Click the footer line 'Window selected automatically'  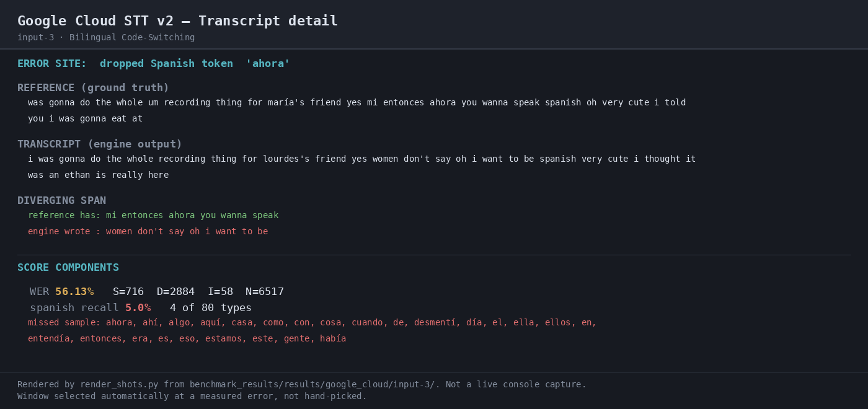pyautogui.click(x=192, y=397)
